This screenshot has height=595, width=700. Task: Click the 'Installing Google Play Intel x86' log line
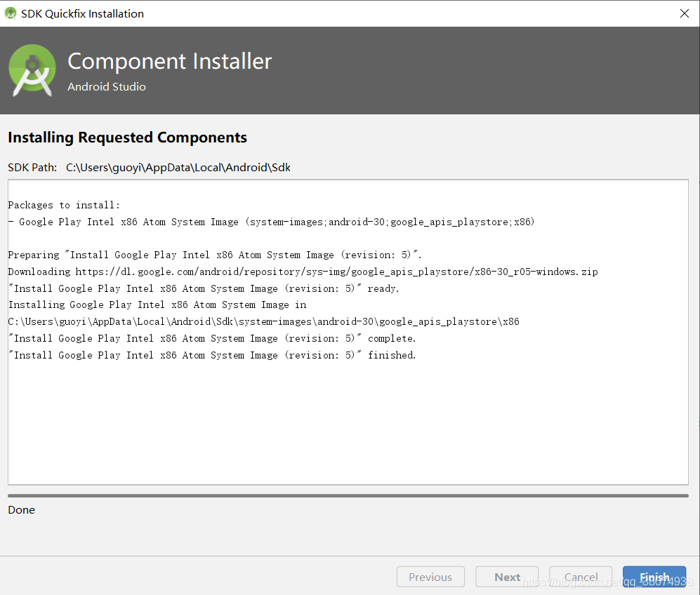pos(157,305)
